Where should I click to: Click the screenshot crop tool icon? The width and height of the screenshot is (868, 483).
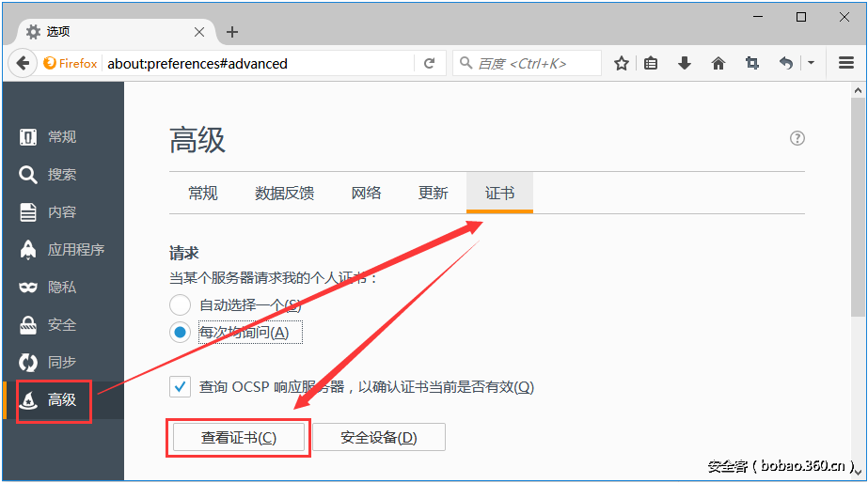pos(751,63)
